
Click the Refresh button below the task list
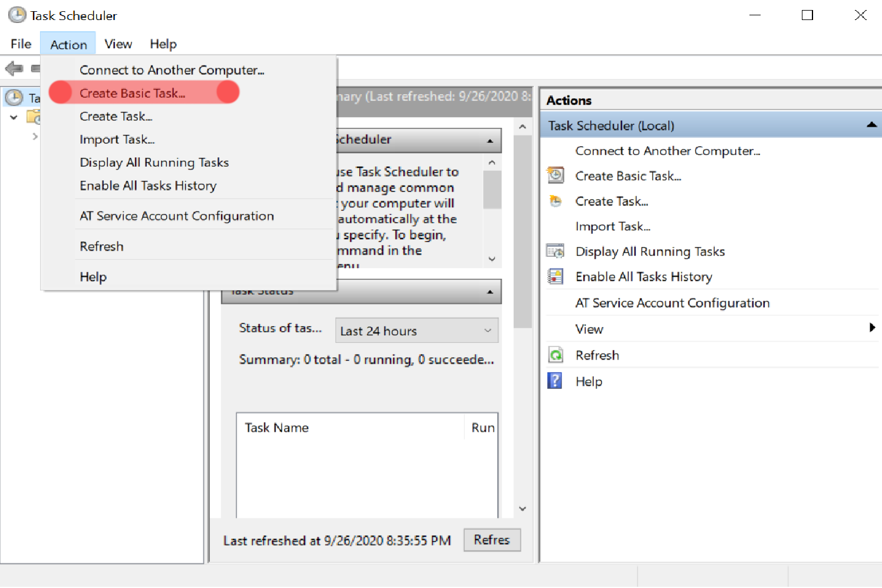click(492, 540)
